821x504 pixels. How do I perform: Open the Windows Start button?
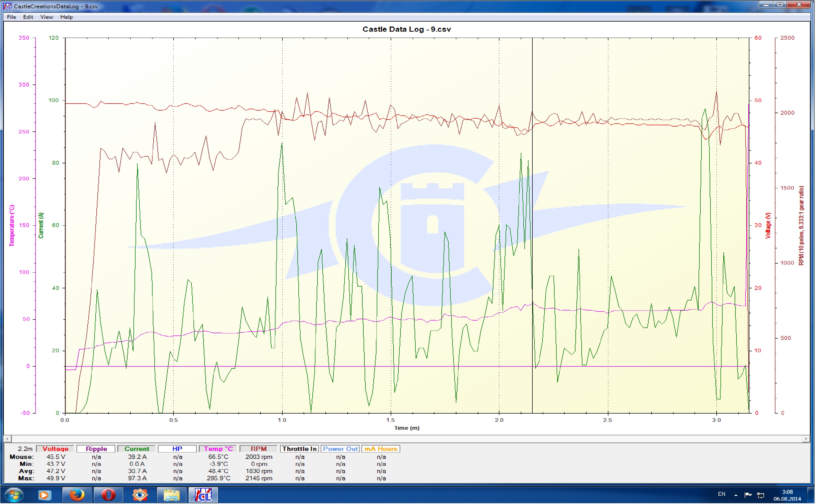(14, 495)
